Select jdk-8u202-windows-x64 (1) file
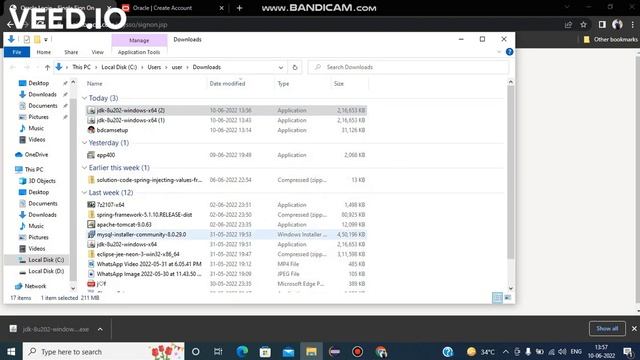The width and height of the screenshot is (640, 360). (x=227, y=120)
